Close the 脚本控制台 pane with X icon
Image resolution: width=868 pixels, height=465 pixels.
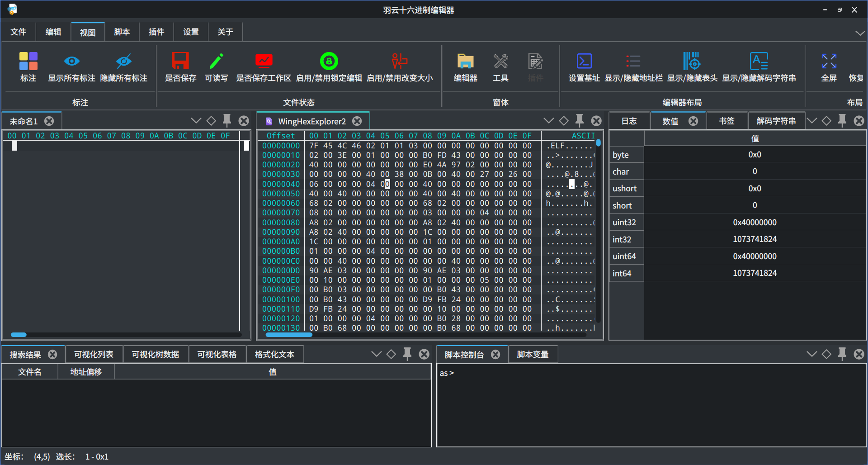pos(859,354)
